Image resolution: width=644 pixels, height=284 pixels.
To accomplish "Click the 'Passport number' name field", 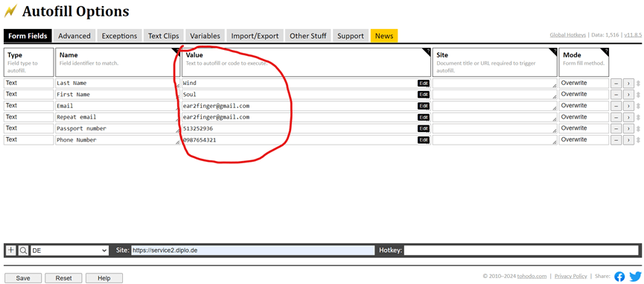I will 118,129.
